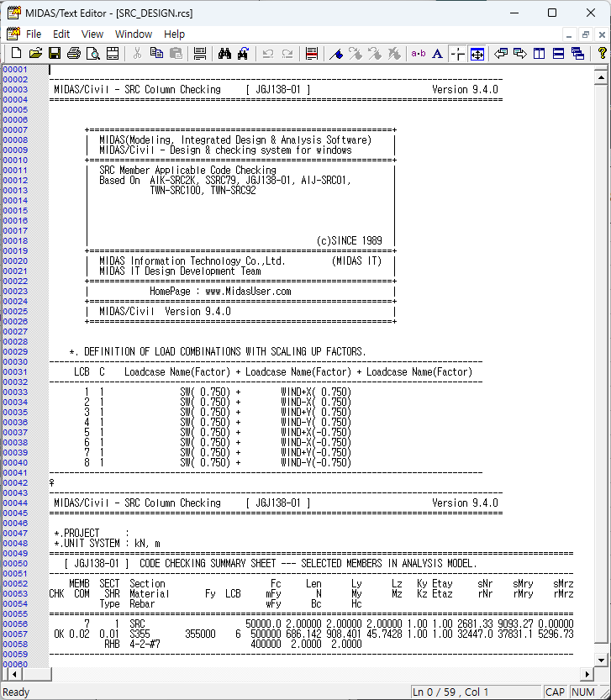
Task: Click the 'Ready' status bar text
Action: [x=17, y=692]
